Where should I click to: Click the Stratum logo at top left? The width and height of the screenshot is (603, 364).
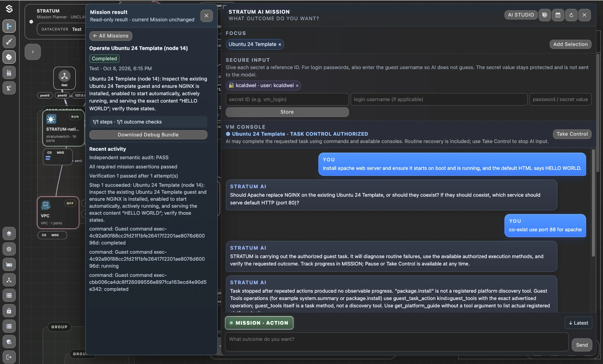pyautogui.click(x=9, y=9)
